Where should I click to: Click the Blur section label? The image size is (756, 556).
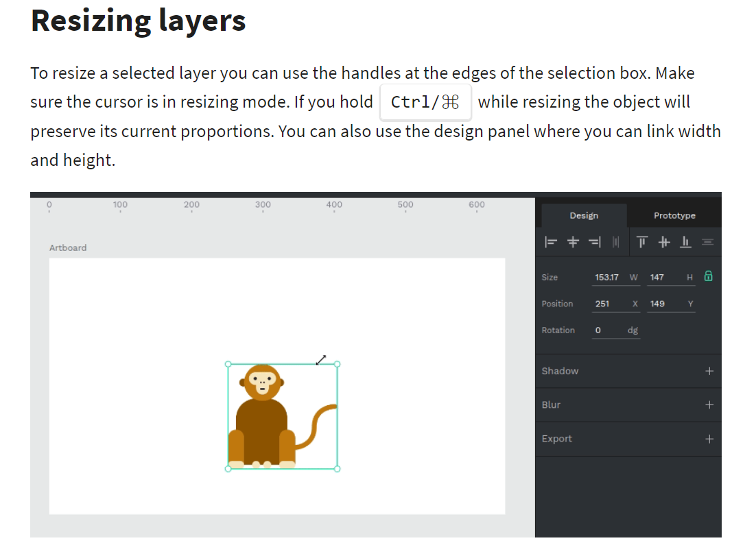click(551, 404)
